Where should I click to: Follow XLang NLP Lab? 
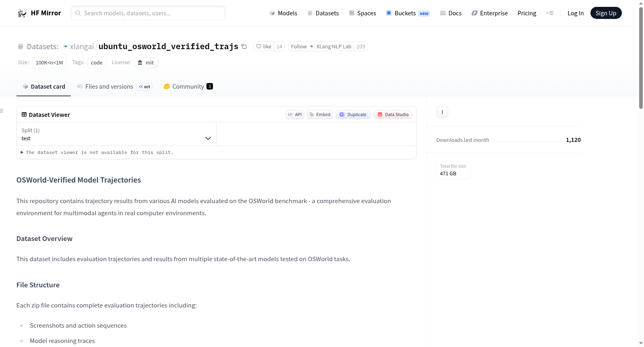(321, 46)
